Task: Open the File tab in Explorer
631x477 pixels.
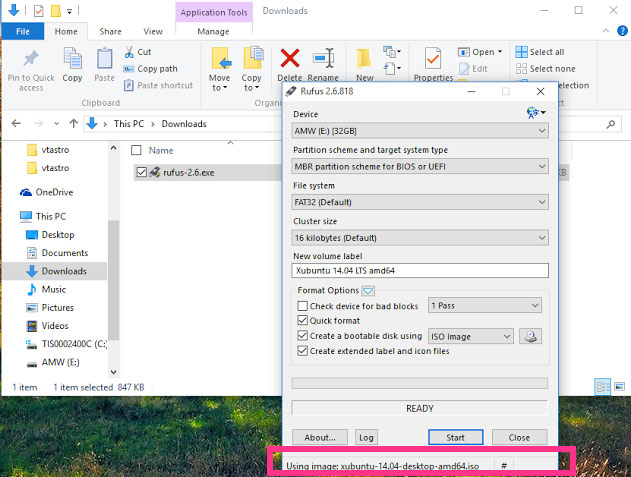Action: coord(23,31)
